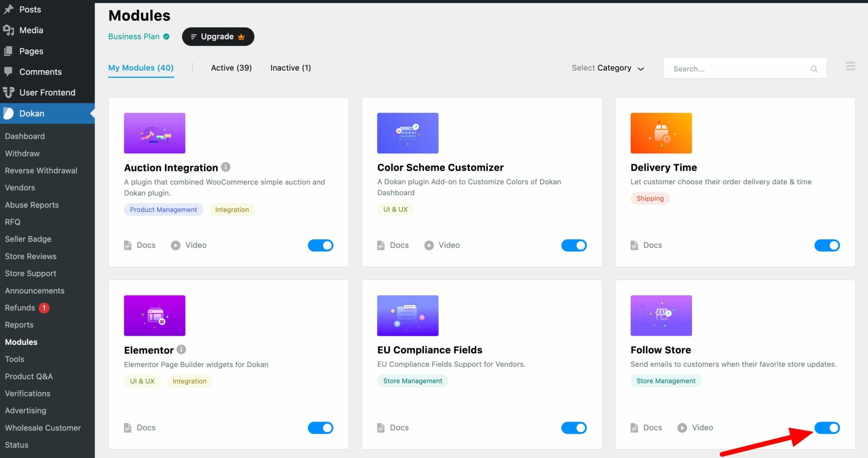
Task: Click EU Compliance Fields docs document icon
Action: (381, 428)
